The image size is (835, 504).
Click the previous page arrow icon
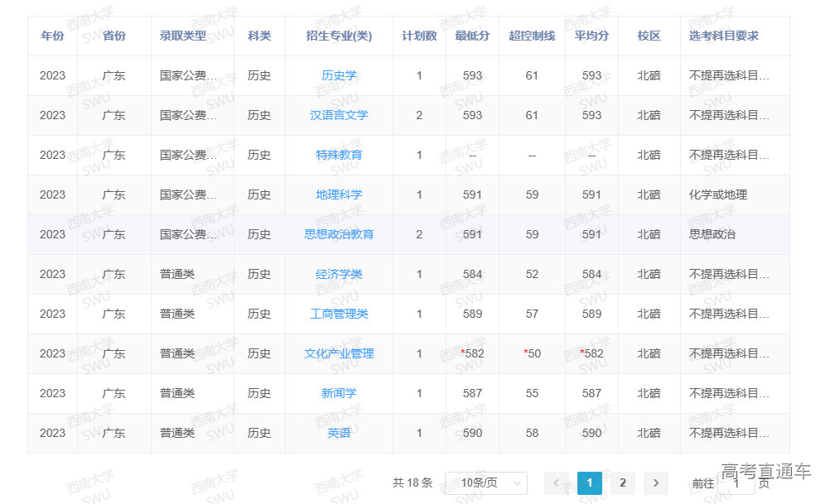(x=557, y=483)
